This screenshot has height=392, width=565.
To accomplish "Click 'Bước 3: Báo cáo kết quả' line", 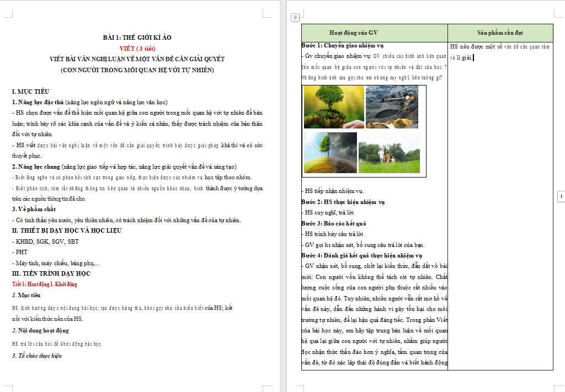I will click(x=334, y=223).
